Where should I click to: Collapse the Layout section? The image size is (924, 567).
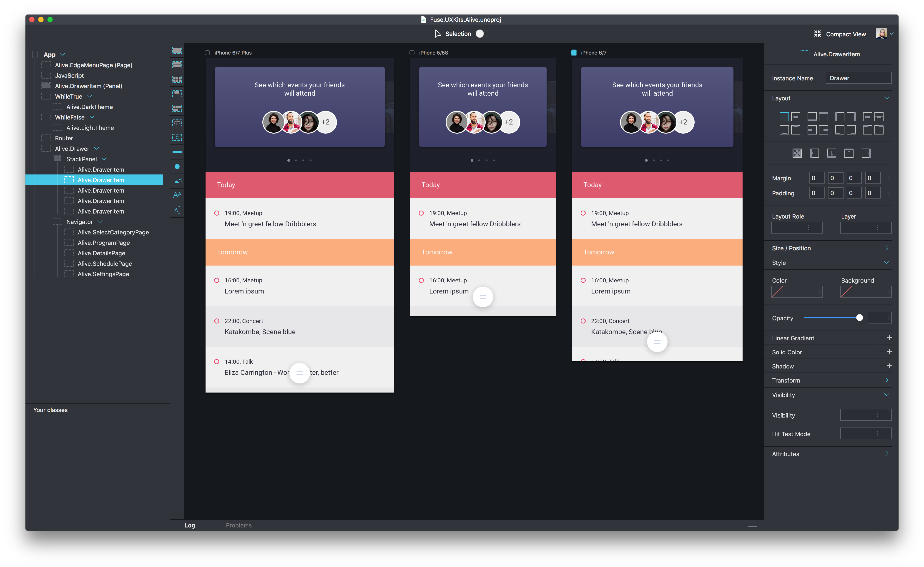point(887,98)
